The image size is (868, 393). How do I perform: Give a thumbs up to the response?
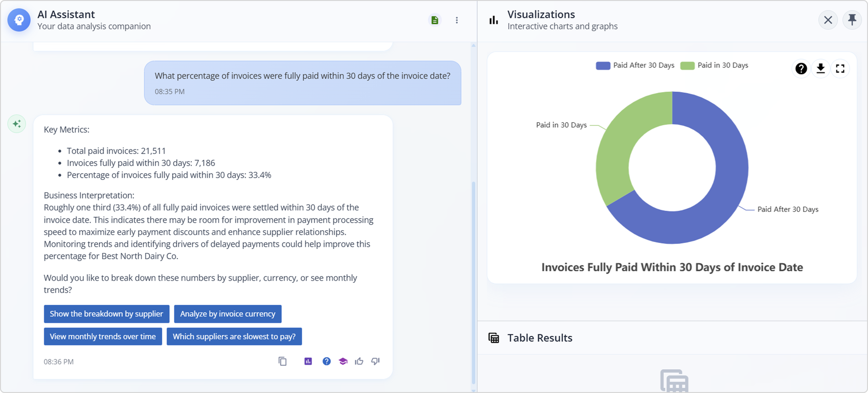point(359,361)
